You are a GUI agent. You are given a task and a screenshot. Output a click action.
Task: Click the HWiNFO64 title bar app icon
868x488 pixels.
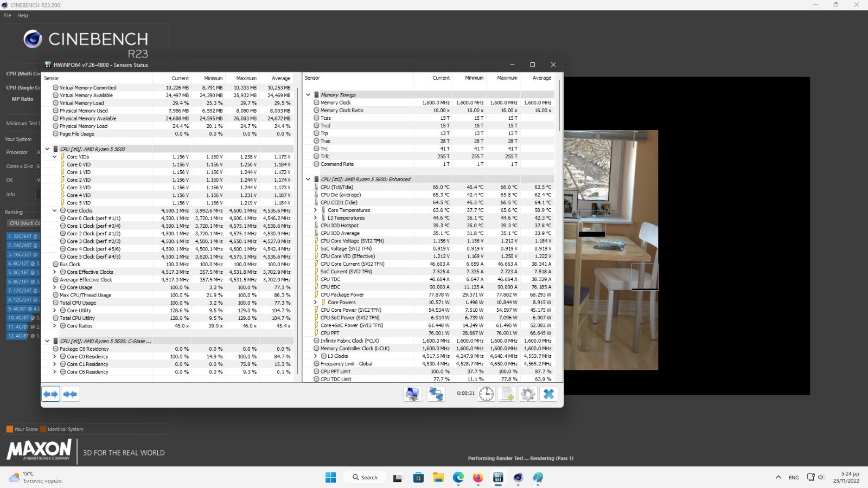pyautogui.click(x=48, y=65)
